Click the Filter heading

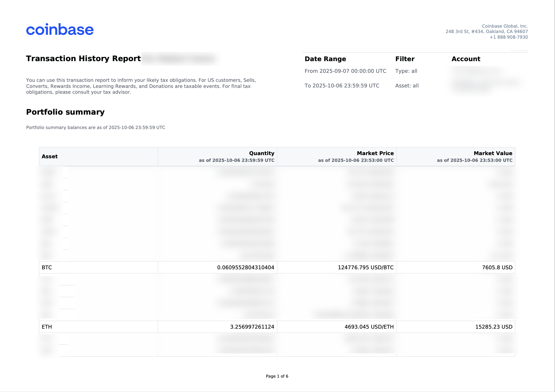[x=405, y=59]
